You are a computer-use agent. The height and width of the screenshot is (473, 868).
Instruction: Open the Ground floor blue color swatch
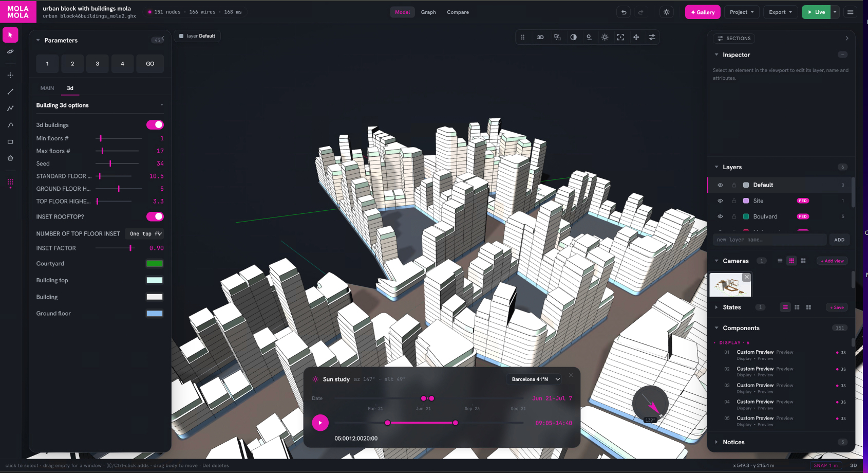(x=155, y=314)
